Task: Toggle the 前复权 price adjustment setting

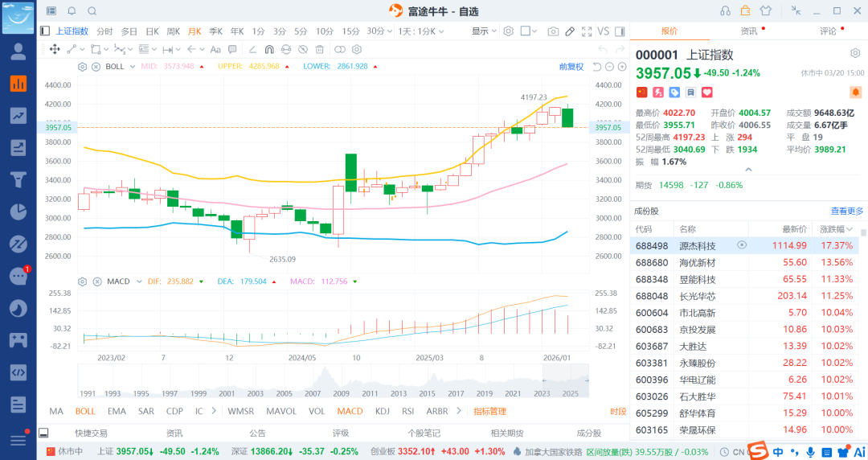Action: [571, 67]
